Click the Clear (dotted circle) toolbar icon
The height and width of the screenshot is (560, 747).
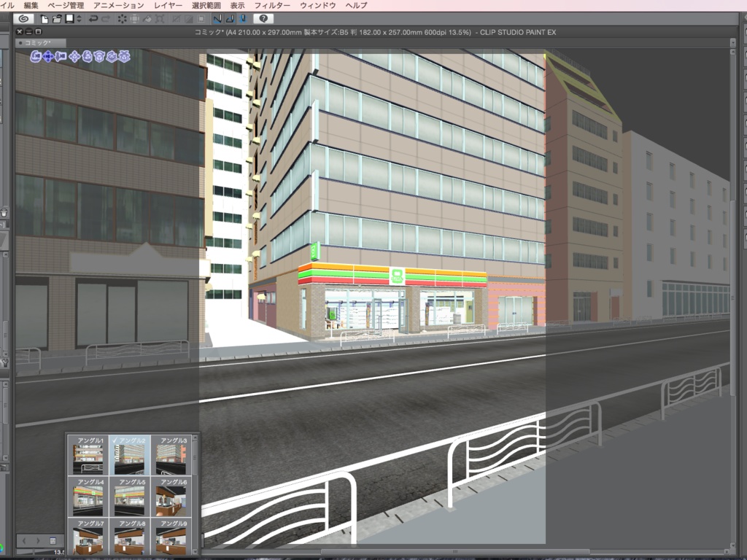tap(123, 19)
